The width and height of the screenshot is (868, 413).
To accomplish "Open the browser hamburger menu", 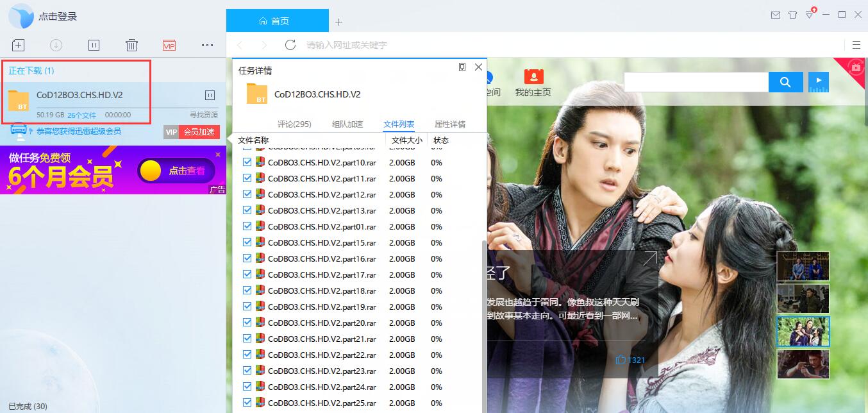I will point(856,45).
